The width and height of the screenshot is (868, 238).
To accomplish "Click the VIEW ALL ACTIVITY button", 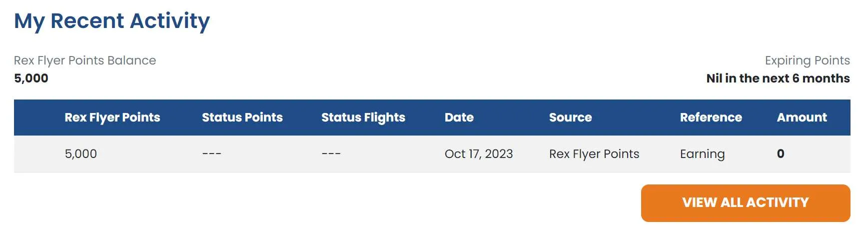I will tap(745, 203).
